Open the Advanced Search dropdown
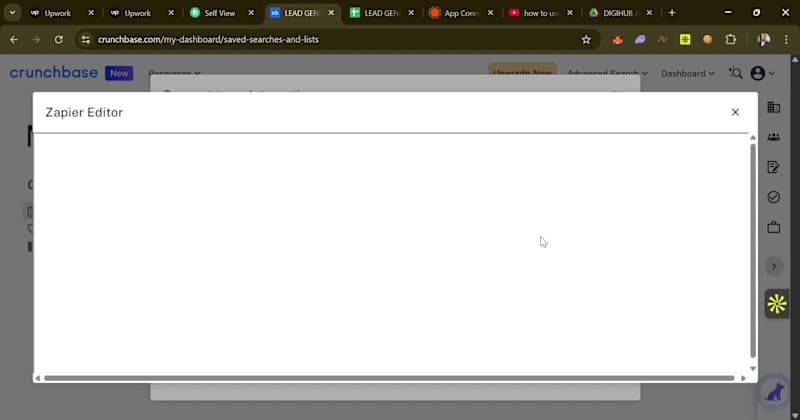This screenshot has width=800, height=420. 607,73
